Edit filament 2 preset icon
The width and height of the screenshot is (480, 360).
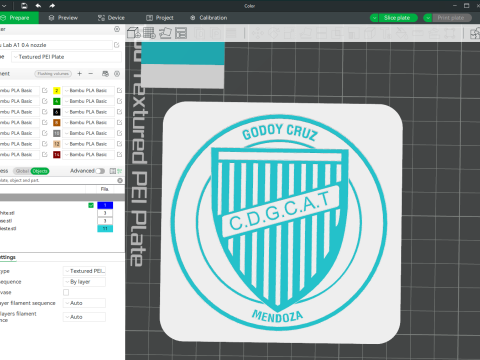click(119, 90)
